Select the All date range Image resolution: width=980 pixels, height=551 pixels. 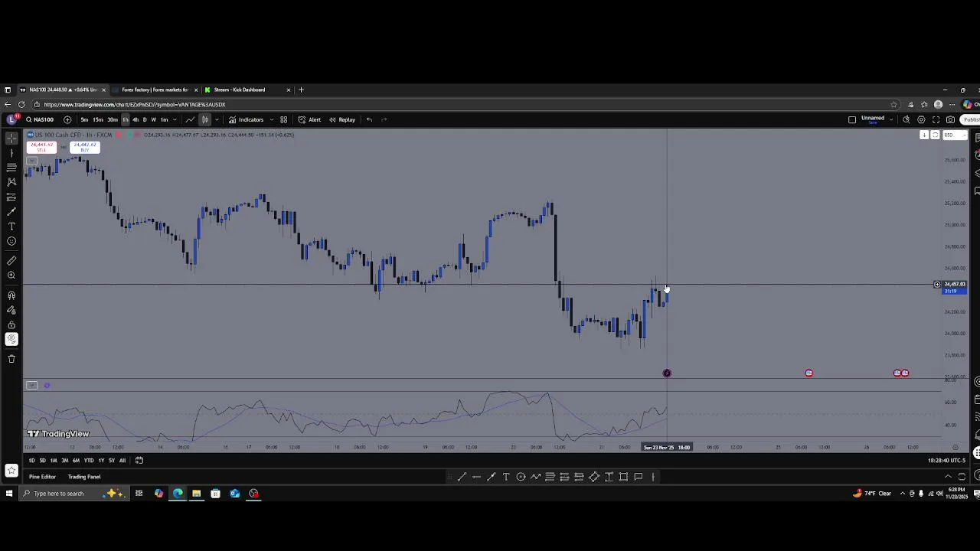tap(122, 460)
